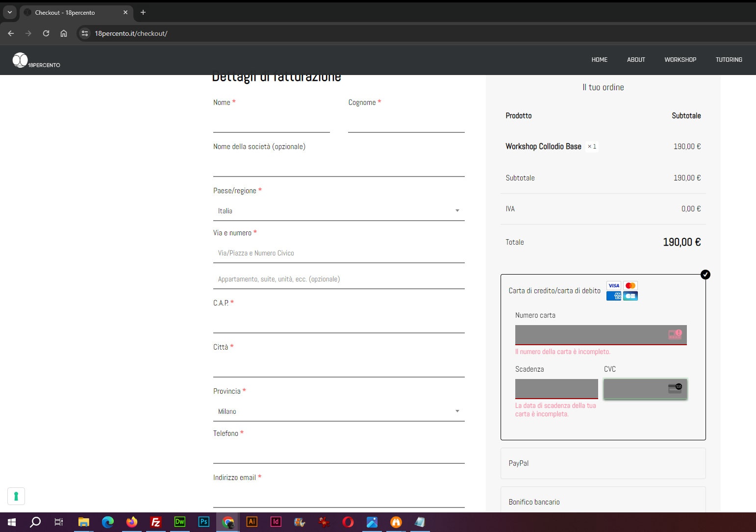Image resolution: width=756 pixels, height=532 pixels.
Task: Click the Via/Piazza e Numero Civico field
Action: tap(339, 253)
